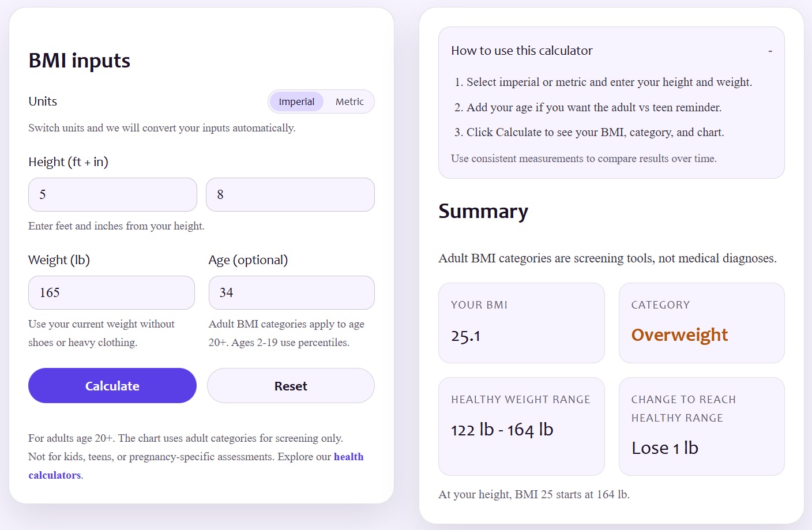Click the Lose 1 lb text
812x530 pixels.
(664, 448)
